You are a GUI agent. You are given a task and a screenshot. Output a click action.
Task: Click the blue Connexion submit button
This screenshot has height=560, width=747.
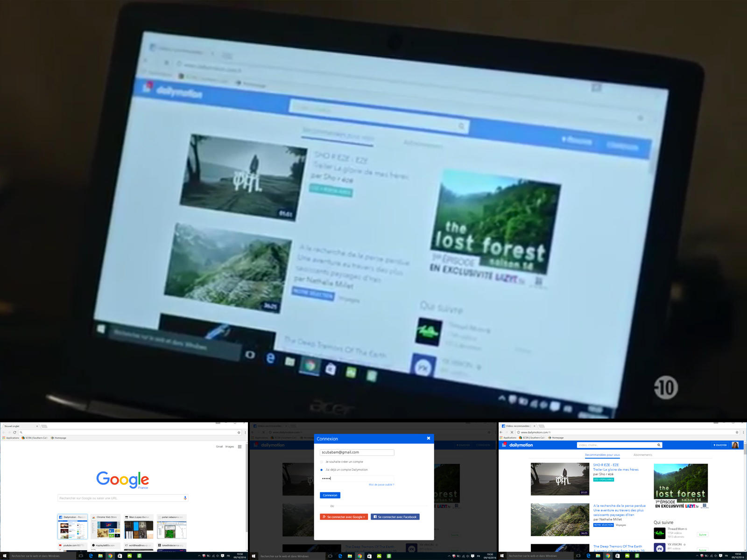click(330, 495)
